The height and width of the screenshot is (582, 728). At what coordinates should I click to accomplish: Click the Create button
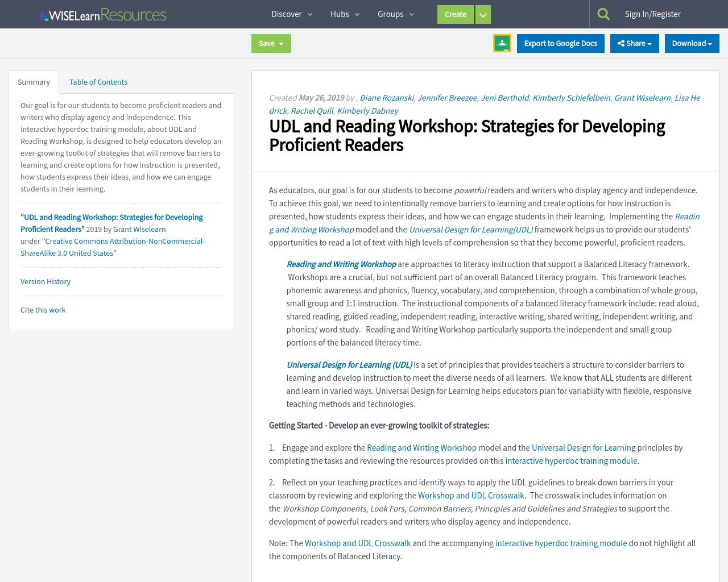(x=455, y=14)
